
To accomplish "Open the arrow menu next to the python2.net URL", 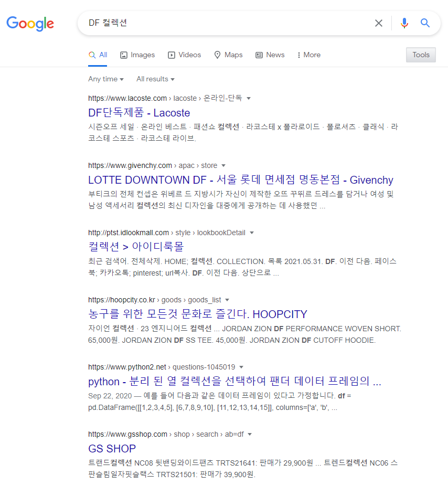I will click(241, 367).
